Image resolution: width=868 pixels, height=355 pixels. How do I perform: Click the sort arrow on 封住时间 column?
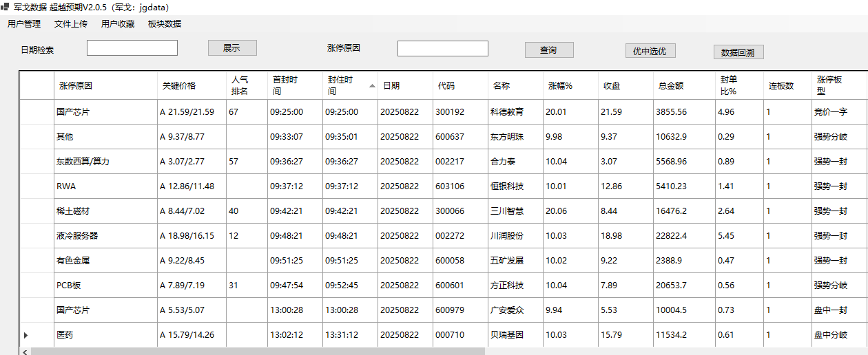[372, 86]
